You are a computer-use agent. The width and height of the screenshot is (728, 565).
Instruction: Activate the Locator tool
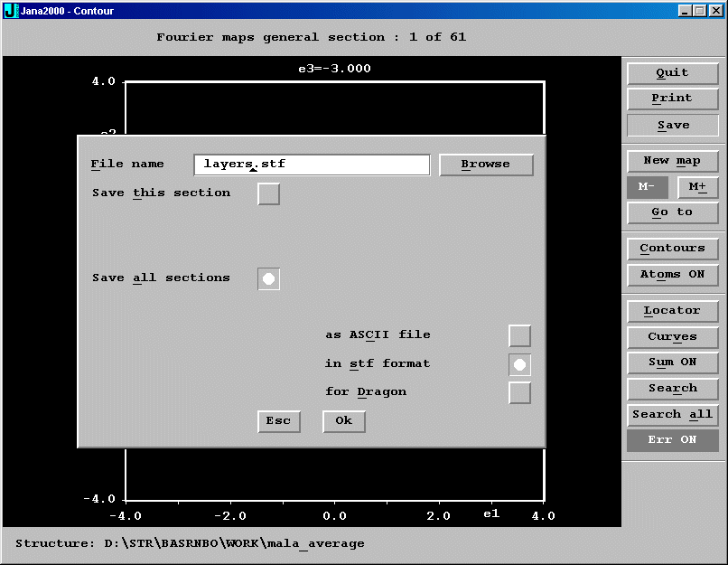[672, 311]
